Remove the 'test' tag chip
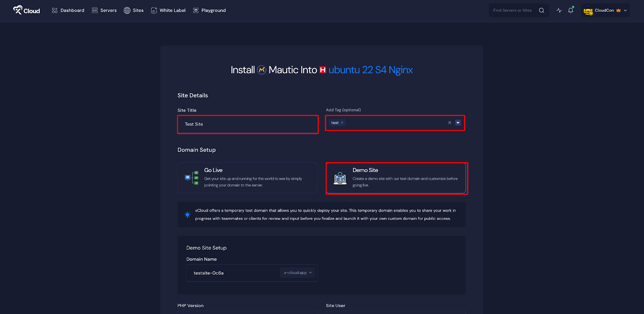 pos(342,123)
